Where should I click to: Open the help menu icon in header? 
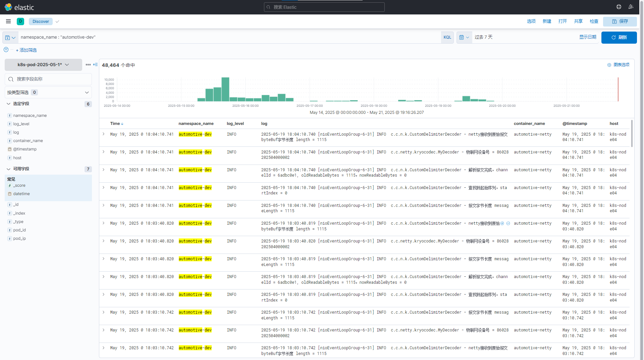(619, 7)
